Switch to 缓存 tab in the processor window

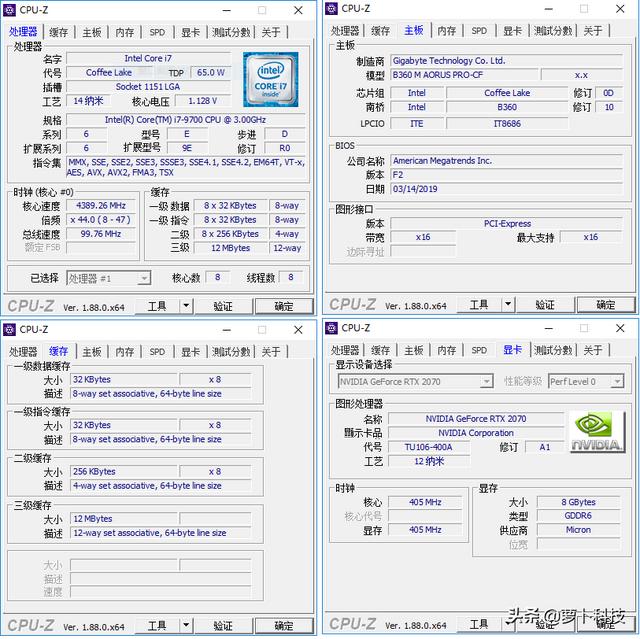pos(59,32)
